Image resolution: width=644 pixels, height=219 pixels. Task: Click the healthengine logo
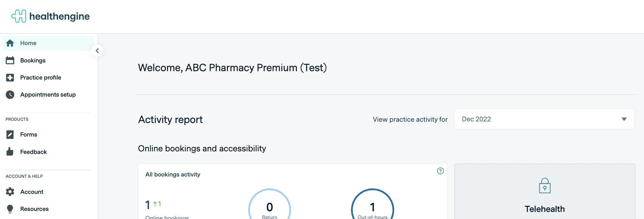point(51,16)
